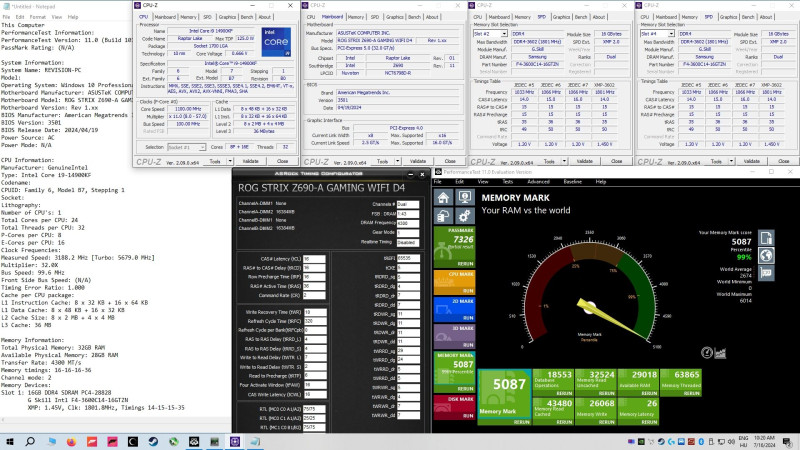Launch Firefox from the taskbar
This screenshot has width=800, height=450.
pyautogui.click(x=71, y=442)
